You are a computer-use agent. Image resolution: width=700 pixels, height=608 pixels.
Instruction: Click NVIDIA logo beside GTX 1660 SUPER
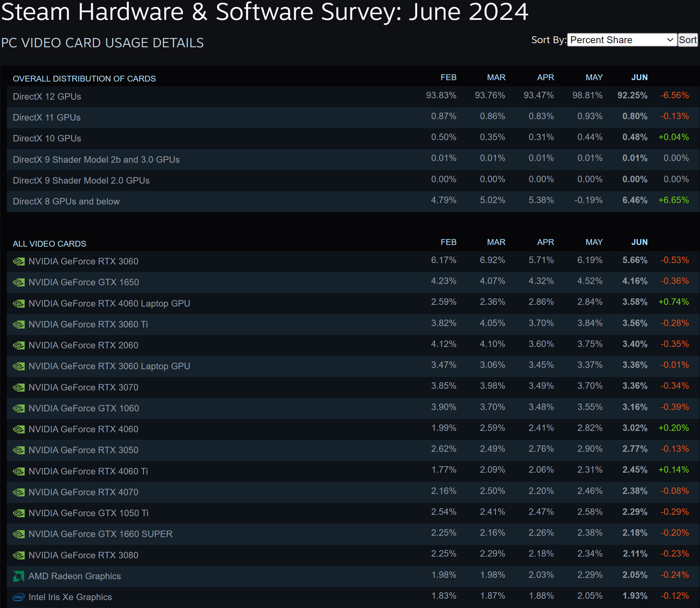[19, 534]
